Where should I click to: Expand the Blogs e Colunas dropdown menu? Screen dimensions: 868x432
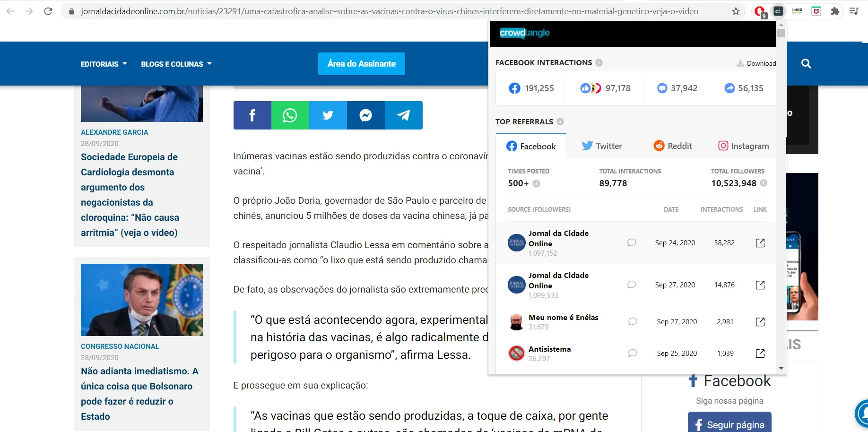click(x=176, y=64)
